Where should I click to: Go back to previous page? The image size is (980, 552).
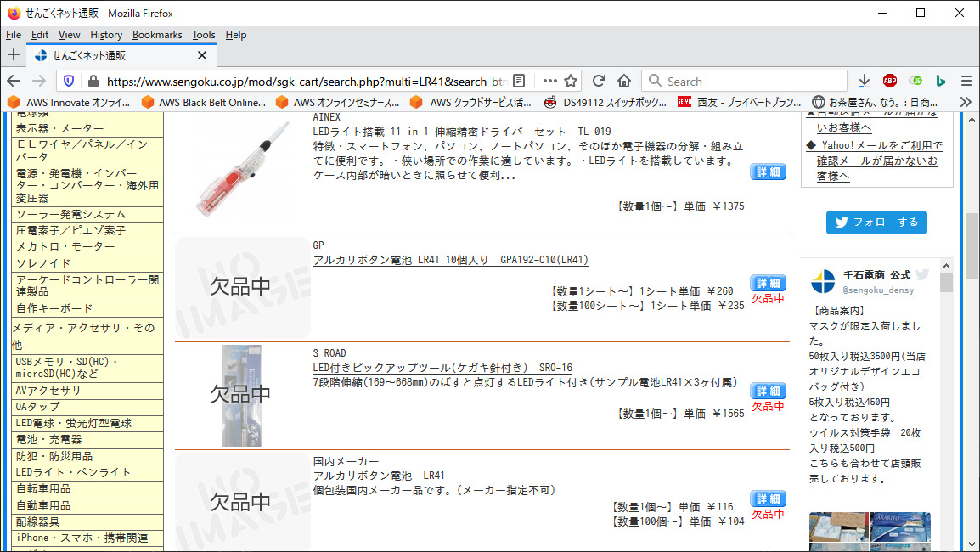[x=14, y=82]
